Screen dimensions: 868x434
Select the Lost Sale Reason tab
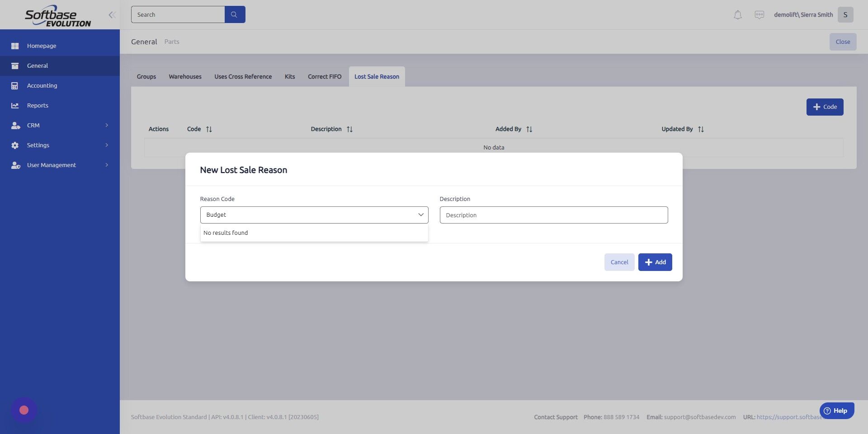coord(377,77)
